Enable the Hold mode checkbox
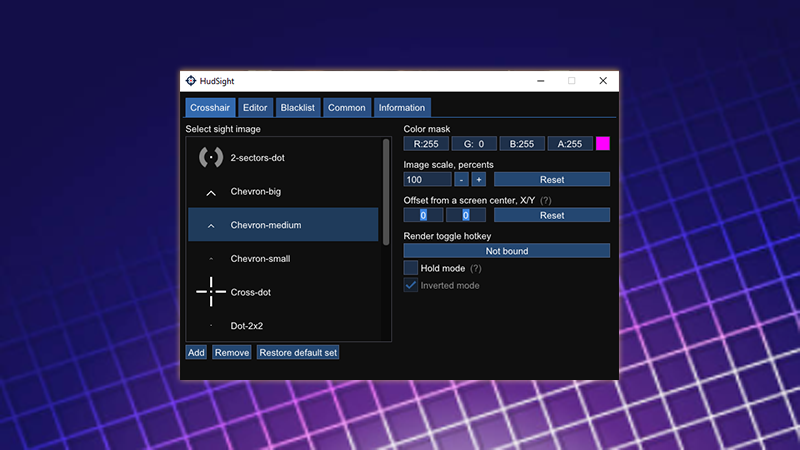 tap(410, 268)
